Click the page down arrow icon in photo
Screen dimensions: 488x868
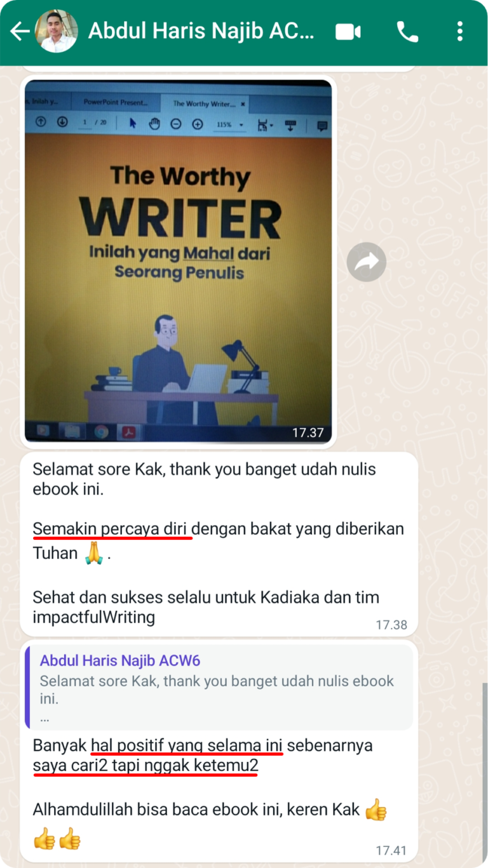(x=62, y=122)
